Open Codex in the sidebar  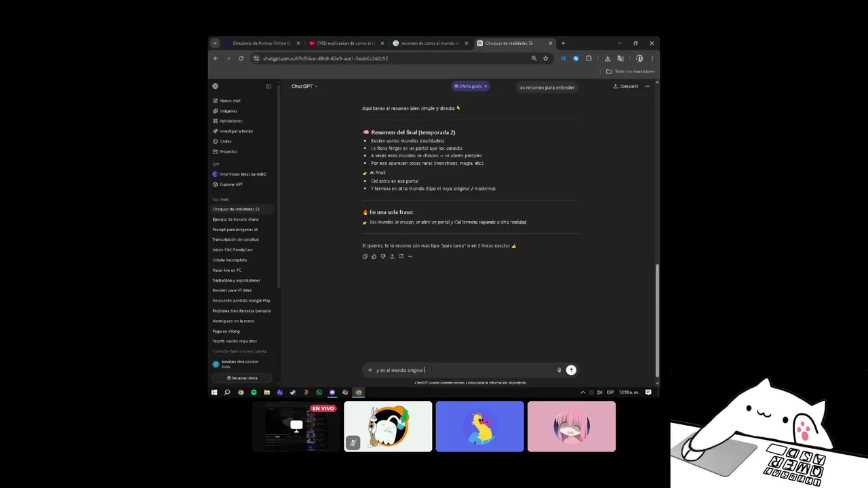click(x=222, y=141)
